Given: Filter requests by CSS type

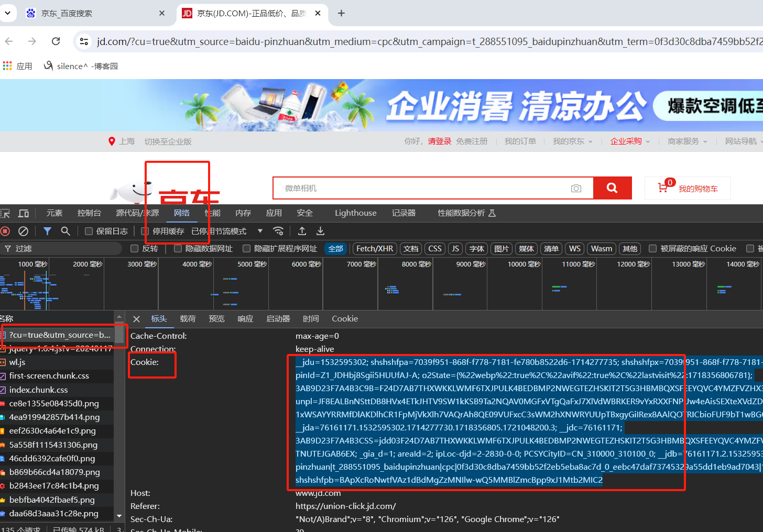Looking at the screenshot, I should tap(435, 249).
